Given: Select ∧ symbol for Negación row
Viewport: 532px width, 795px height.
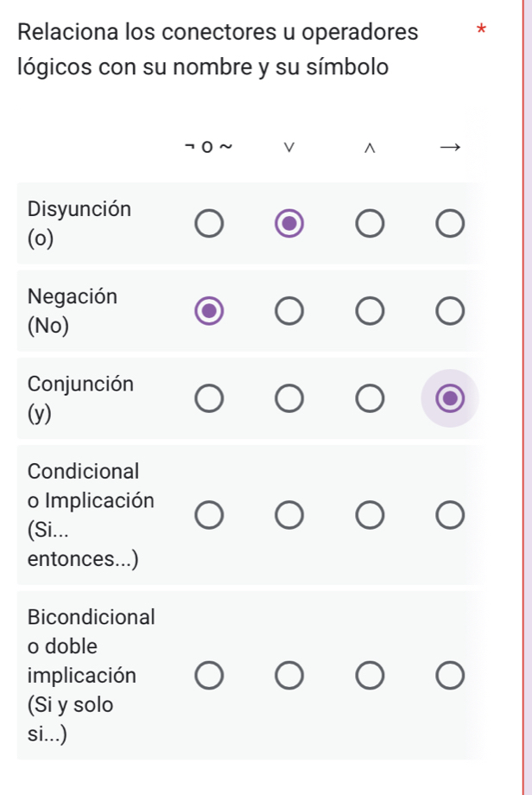Looking at the screenshot, I should (x=370, y=311).
